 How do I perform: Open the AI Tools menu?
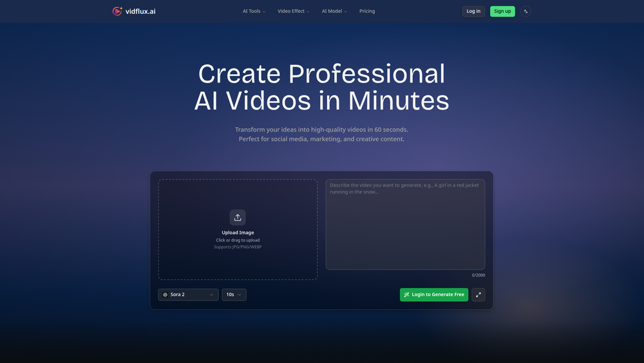(x=254, y=11)
